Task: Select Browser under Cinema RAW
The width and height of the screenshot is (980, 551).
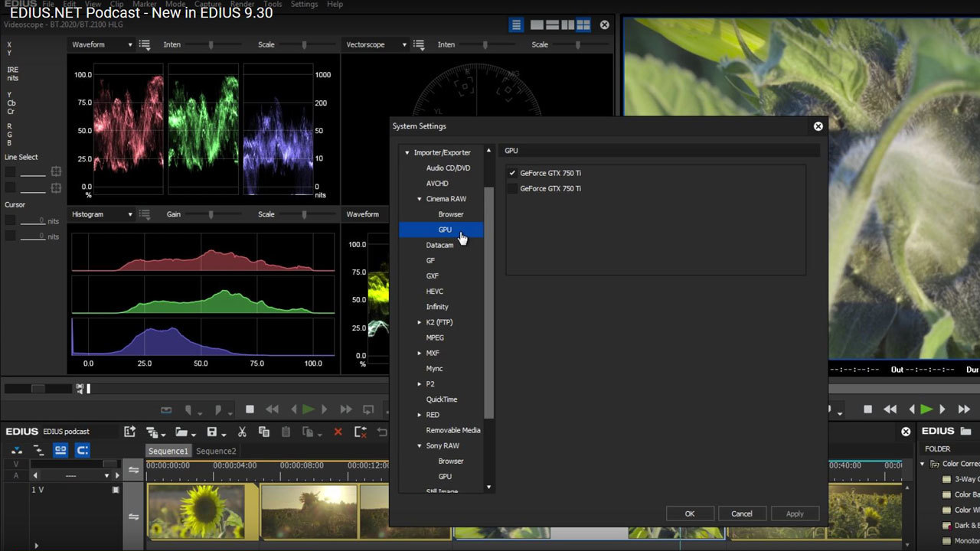Action: tap(451, 214)
